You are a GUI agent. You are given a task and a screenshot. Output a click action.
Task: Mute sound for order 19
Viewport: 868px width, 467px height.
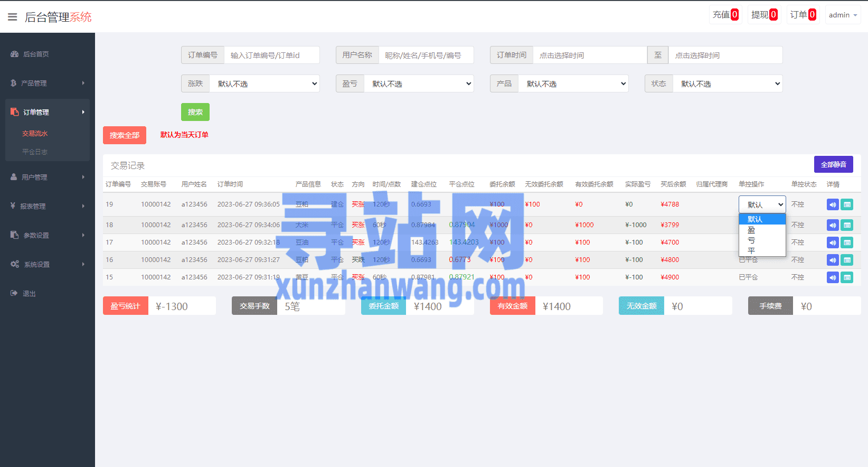click(x=833, y=204)
